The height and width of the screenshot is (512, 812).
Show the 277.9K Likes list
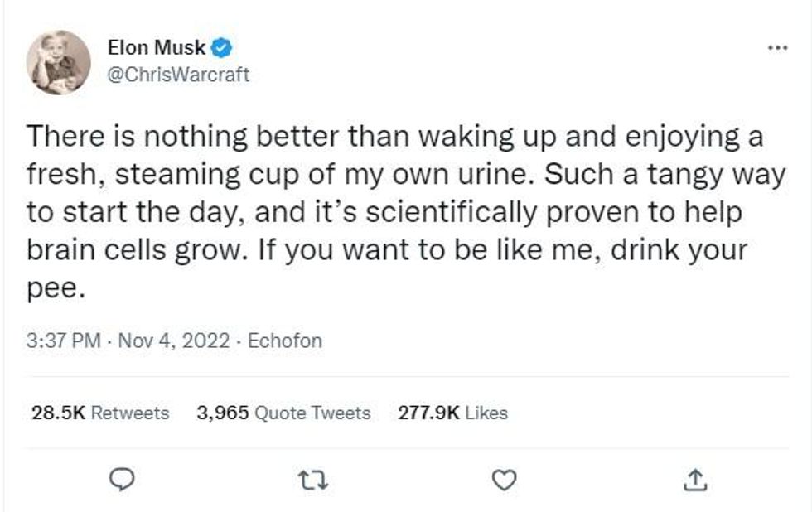click(452, 413)
